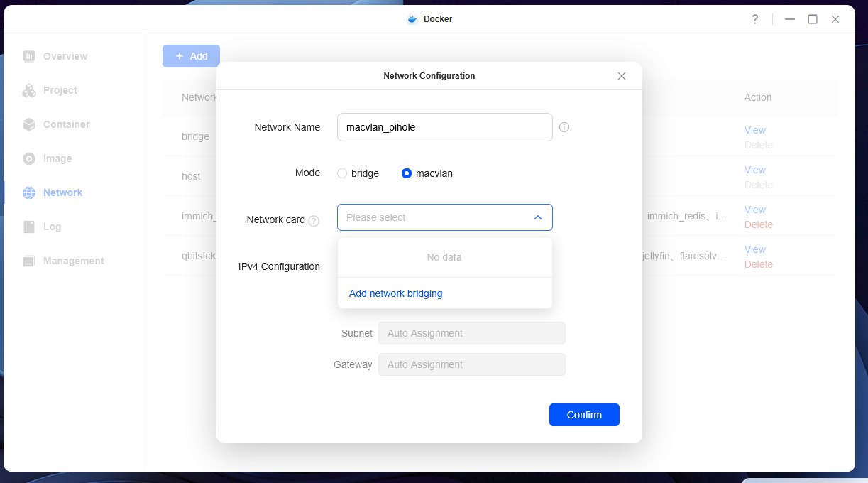
Task: Click the Overview sidebar icon
Action: click(29, 56)
